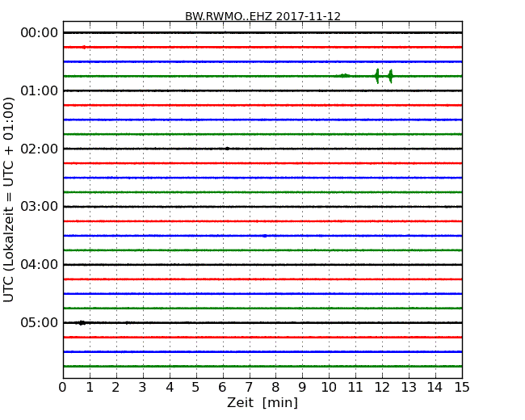
Task: Click the 01:00 time label
Action: pos(40,90)
